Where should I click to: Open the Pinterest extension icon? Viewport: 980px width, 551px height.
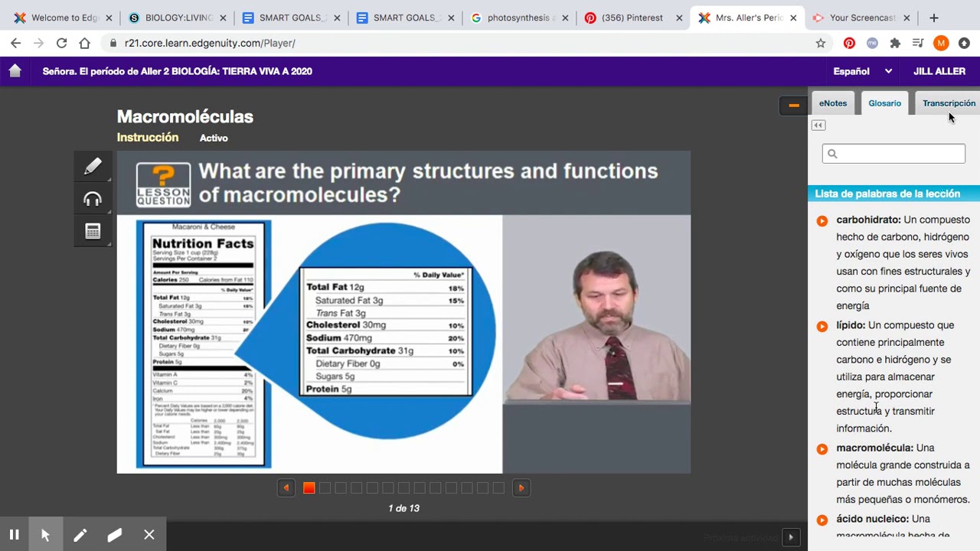point(849,43)
